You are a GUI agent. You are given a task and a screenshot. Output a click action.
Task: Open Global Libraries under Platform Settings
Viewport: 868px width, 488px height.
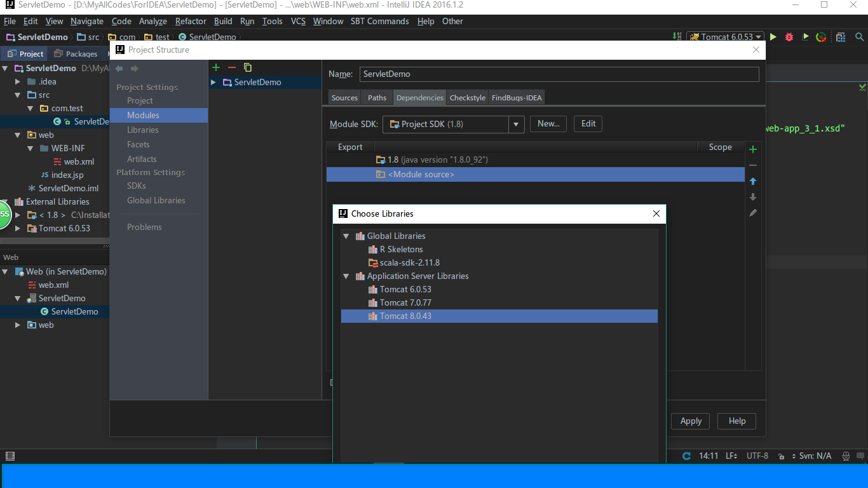click(x=156, y=200)
